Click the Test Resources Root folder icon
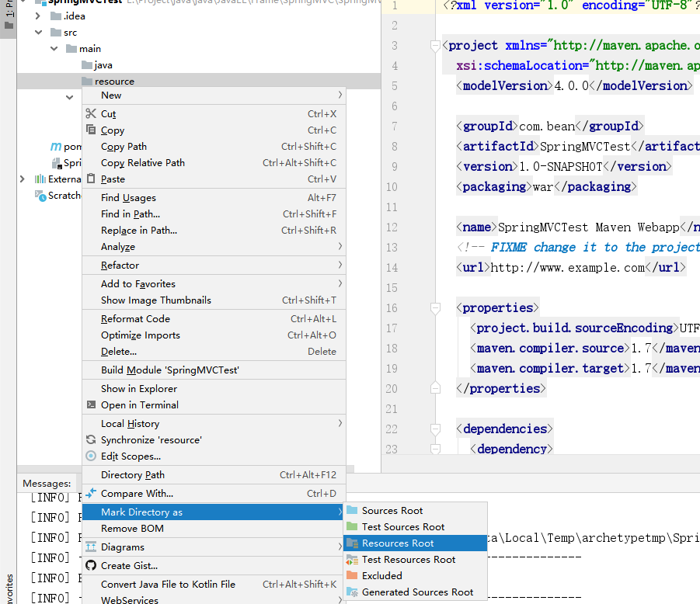The image size is (700, 604). tap(352, 560)
